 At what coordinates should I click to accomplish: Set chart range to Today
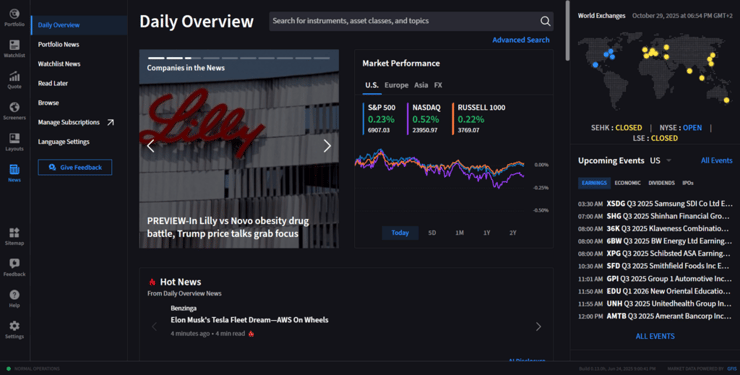click(400, 233)
